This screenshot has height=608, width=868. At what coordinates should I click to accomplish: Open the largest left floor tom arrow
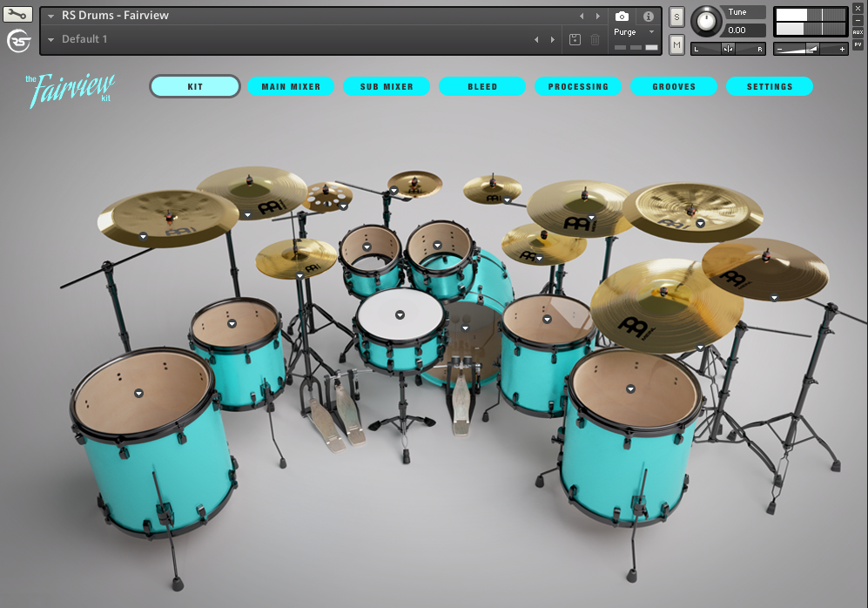139,393
